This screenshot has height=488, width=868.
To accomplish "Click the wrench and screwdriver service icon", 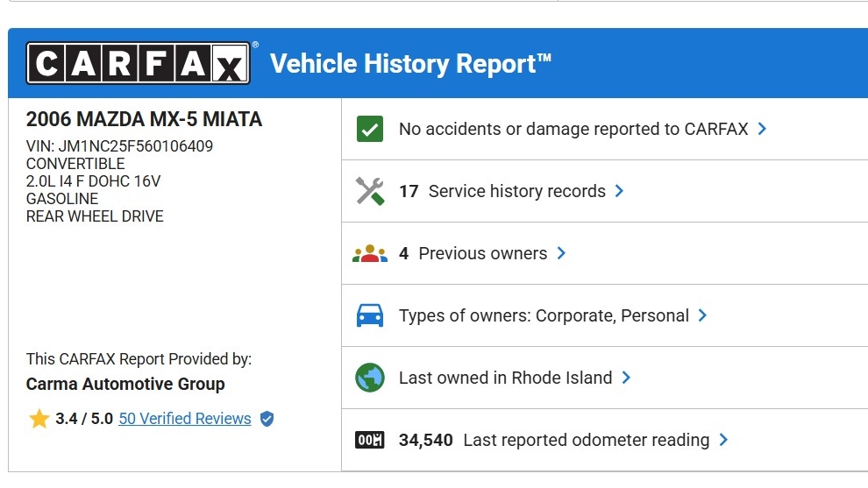I will 370,191.
